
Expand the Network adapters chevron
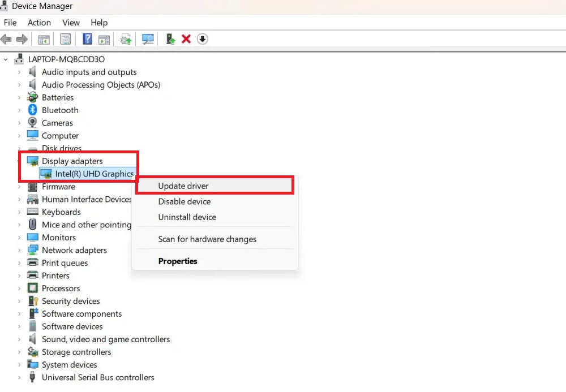[19, 250]
